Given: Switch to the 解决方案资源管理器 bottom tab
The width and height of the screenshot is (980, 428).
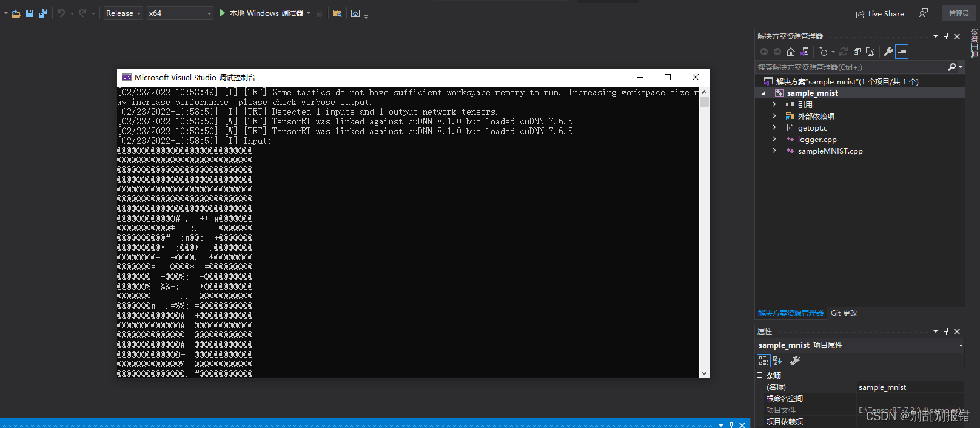Looking at the screenshot, I should point(790,313).
